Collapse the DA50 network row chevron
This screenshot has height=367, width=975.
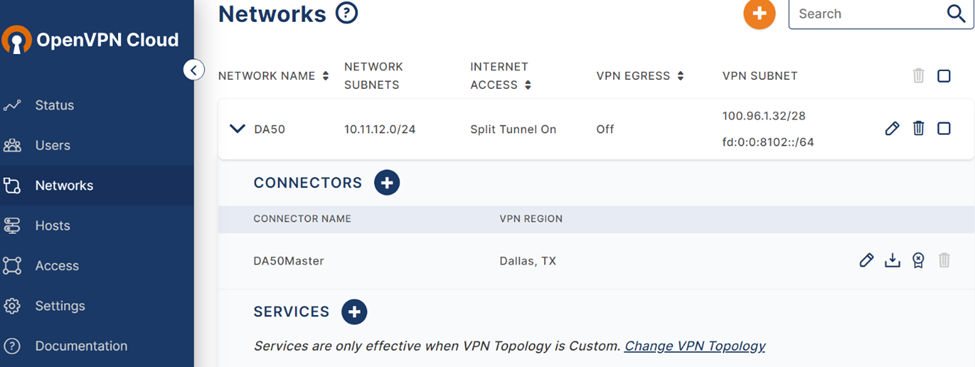[x=238, y=129]
